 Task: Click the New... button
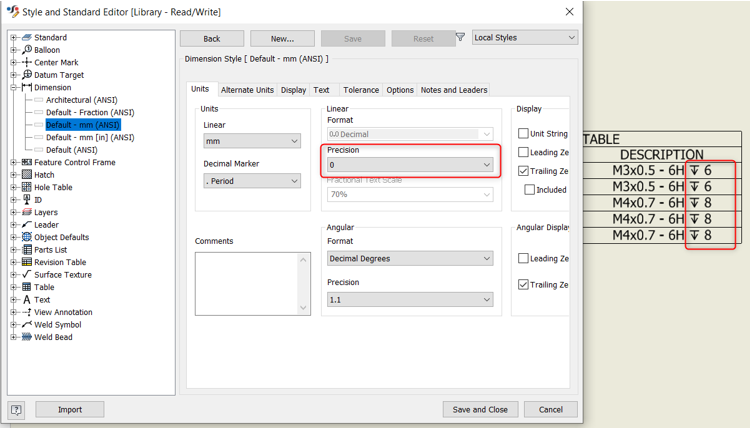282,39
